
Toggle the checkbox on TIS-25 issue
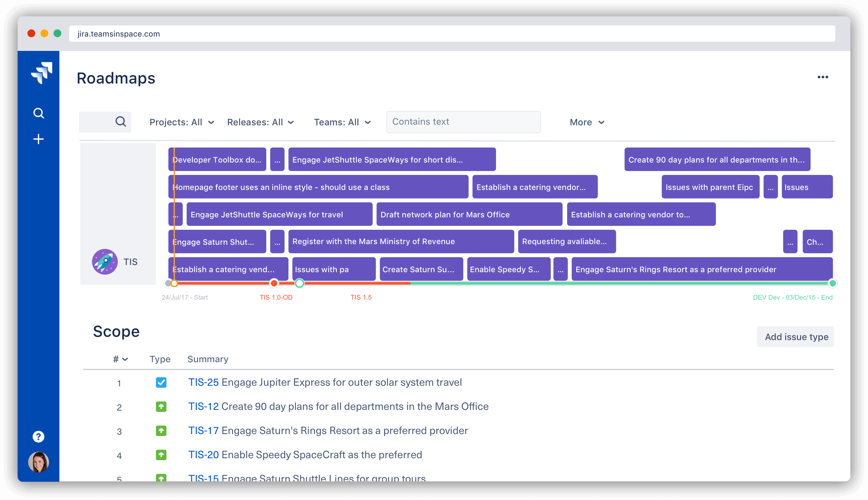[161, 382]
